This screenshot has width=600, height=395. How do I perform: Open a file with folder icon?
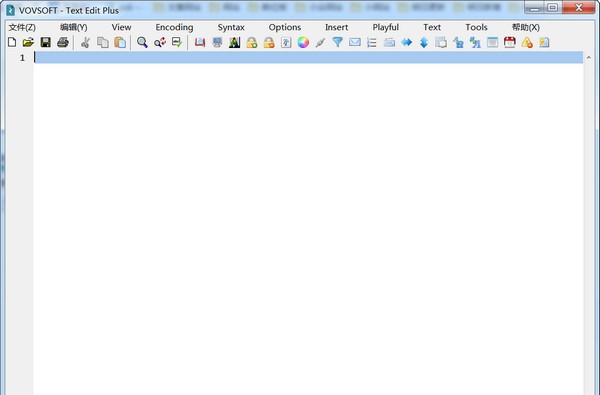(28, 42)
